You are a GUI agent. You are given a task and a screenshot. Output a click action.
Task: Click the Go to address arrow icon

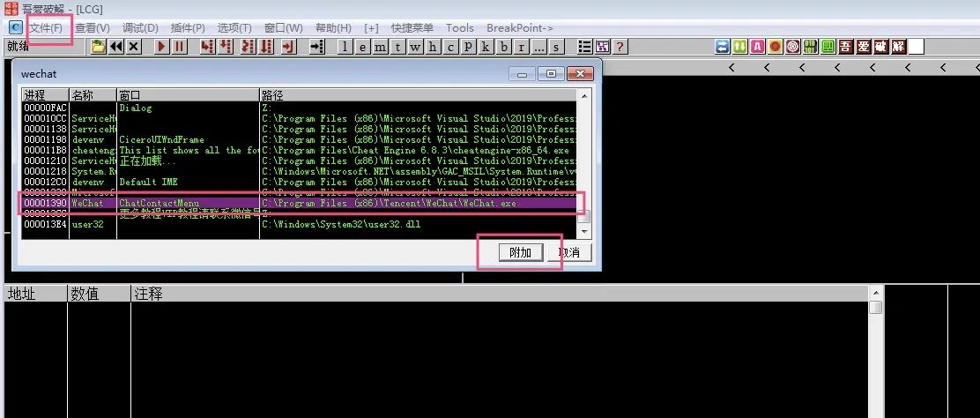(317, 47)
